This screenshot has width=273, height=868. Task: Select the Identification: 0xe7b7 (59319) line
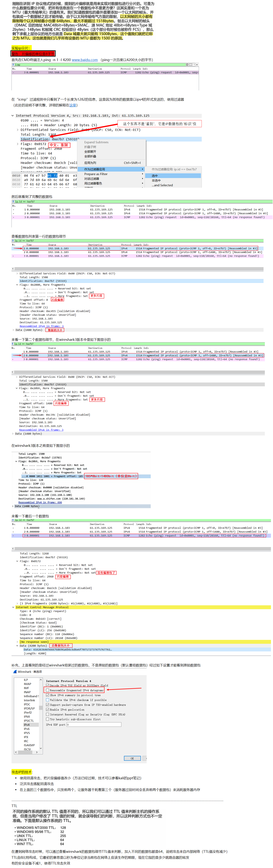(50, 139)
